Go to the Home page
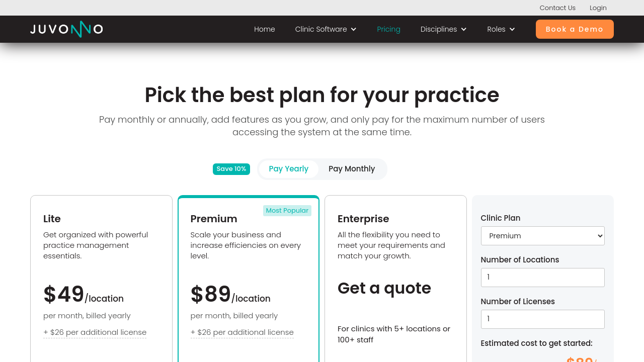The image size is (644, 362). click(x=265, y=29)
